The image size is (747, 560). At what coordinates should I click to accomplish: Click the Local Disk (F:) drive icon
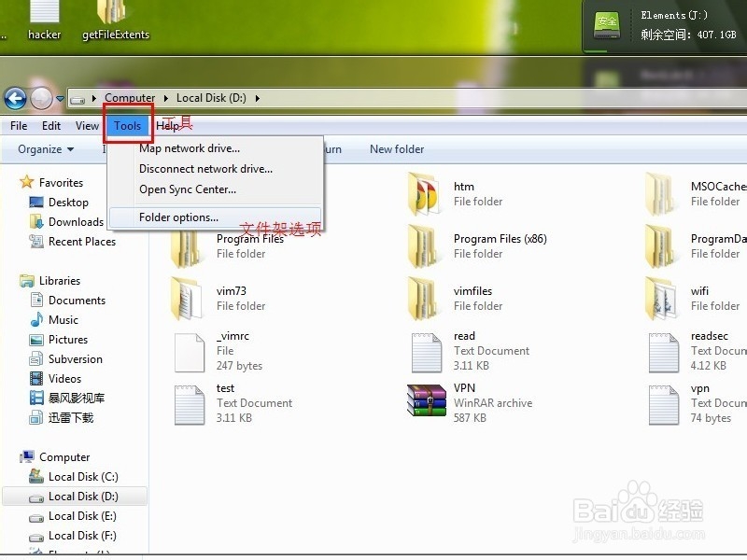click(36, 538)
